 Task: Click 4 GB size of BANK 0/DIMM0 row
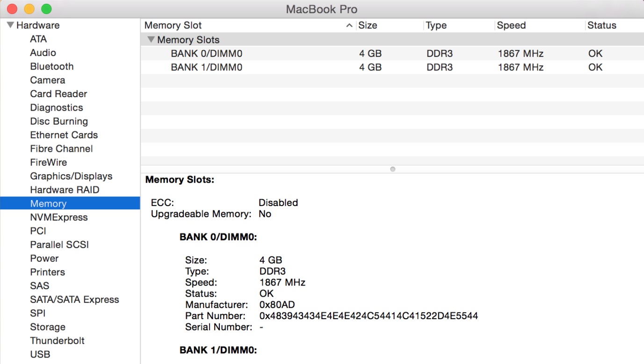click(x=370, y=53)
